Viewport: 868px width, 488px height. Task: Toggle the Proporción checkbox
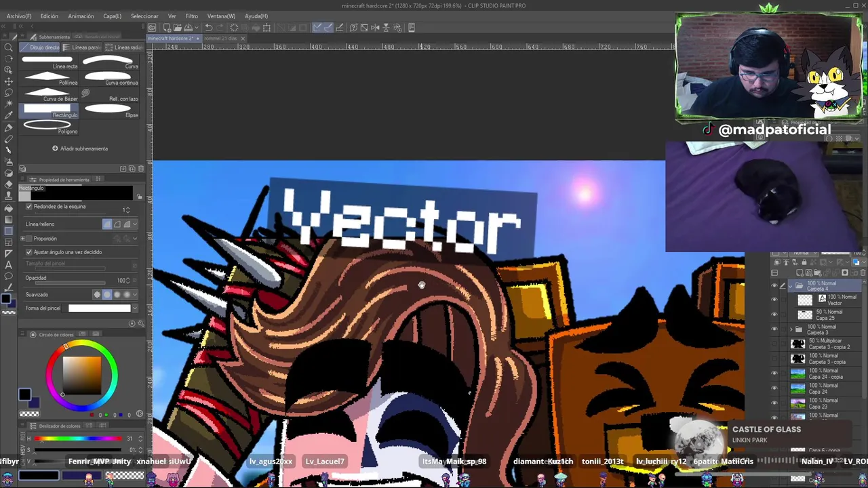pyautogui.click(x=28, y=239)
